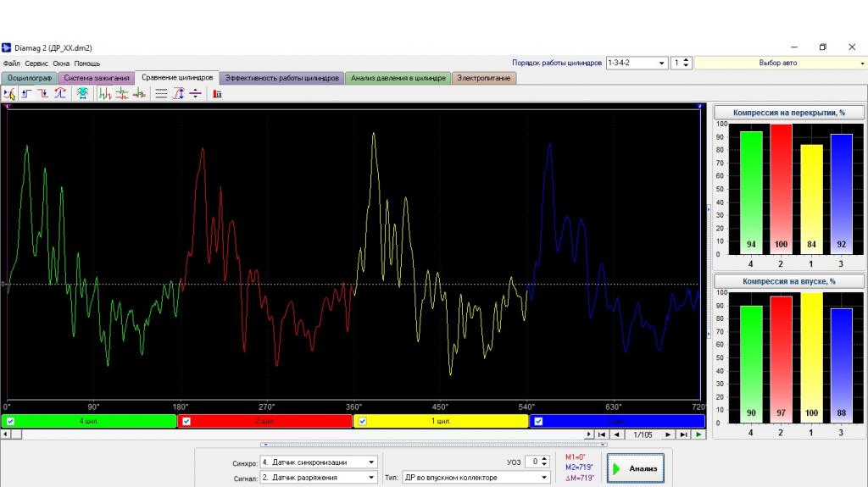The image size is (868, 487).
Task: Go to the next frame
Action: (x=668, y=434)
